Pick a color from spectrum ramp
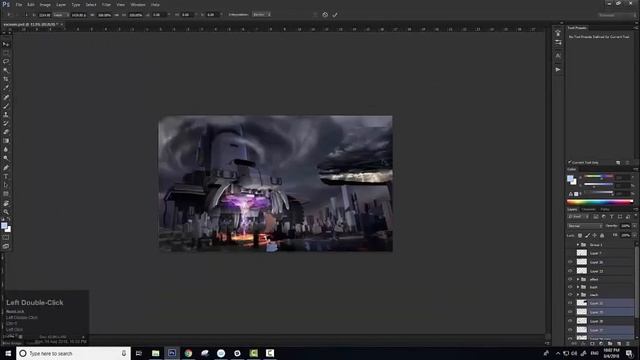This screenshot has width=640, height=360. point(600,202)
